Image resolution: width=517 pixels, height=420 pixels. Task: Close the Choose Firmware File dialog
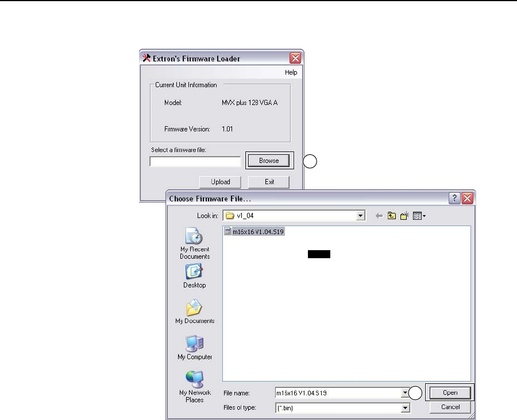tap(467, 198)
